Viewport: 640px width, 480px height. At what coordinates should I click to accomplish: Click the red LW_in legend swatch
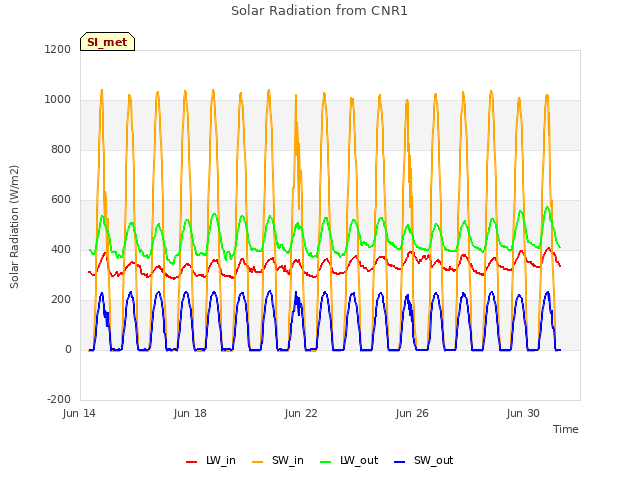(x=191, y=462)
